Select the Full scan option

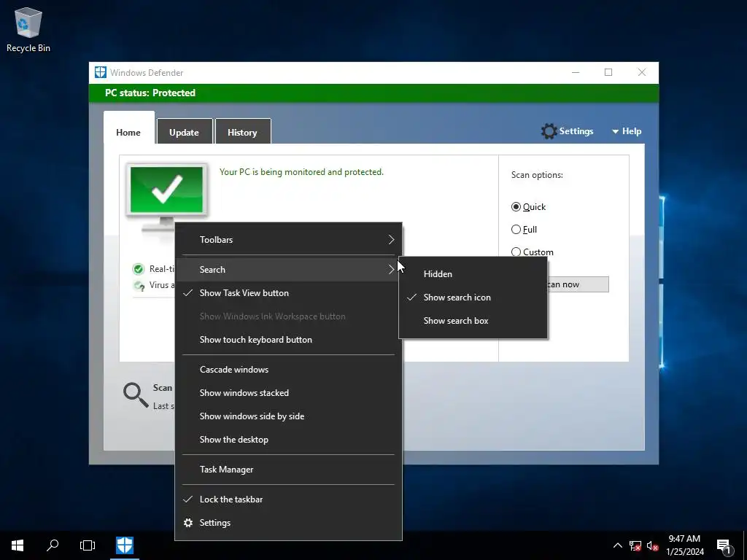[524, 230]
